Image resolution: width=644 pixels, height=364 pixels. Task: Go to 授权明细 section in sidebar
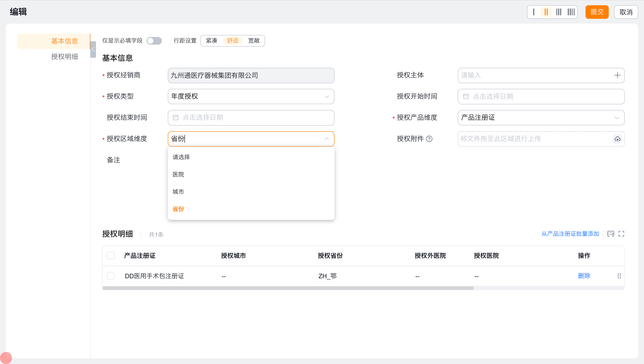click(64, 57)
